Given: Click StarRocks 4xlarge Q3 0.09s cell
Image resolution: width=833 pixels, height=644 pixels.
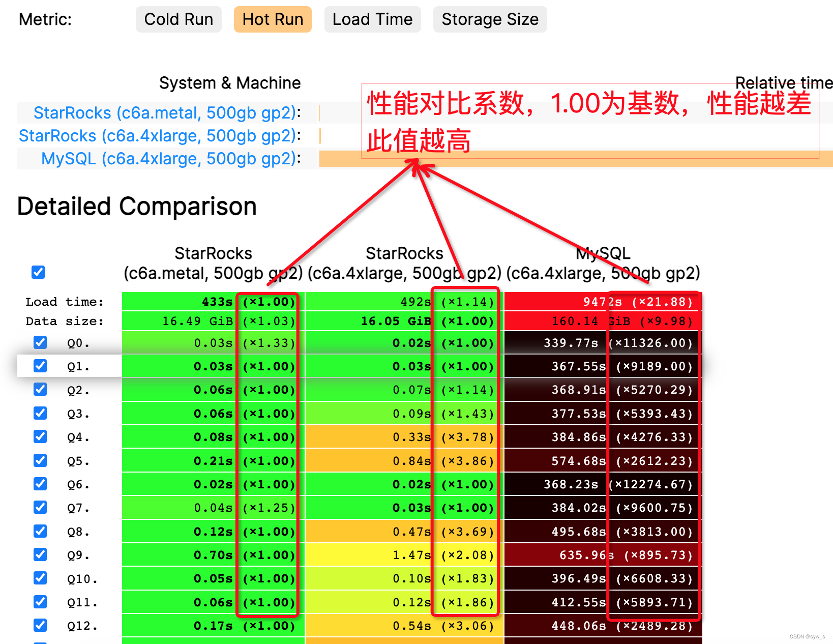Looking at the screenshot, I should tap(404, 414).
